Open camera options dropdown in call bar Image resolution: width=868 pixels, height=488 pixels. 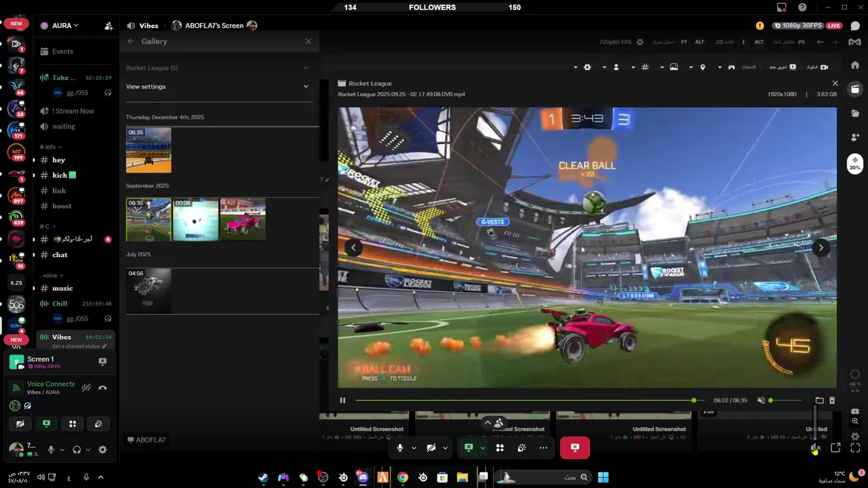445,447
